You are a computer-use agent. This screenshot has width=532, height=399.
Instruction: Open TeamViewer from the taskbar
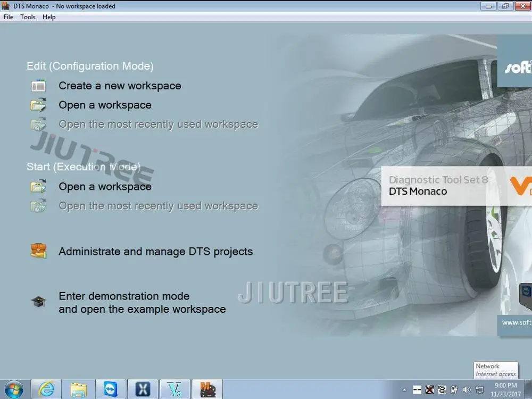[111, 389]
